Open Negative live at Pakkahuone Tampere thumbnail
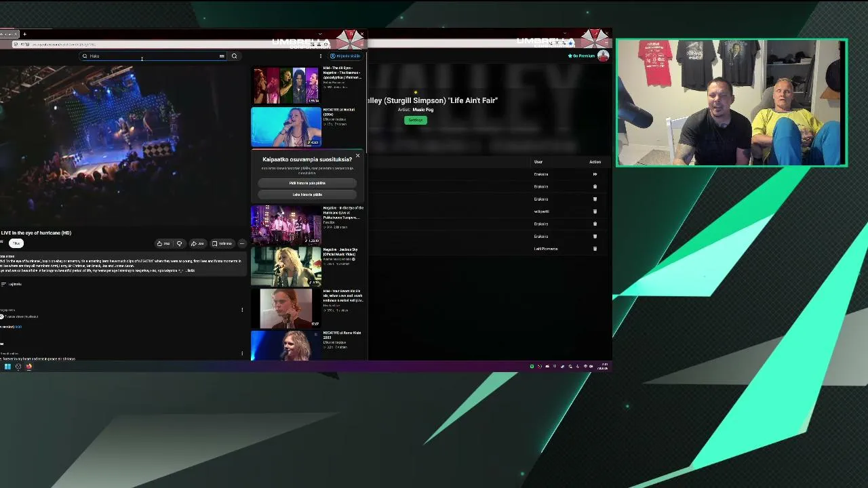Viewport: 868px width, 488px height. tap(286, 225)
